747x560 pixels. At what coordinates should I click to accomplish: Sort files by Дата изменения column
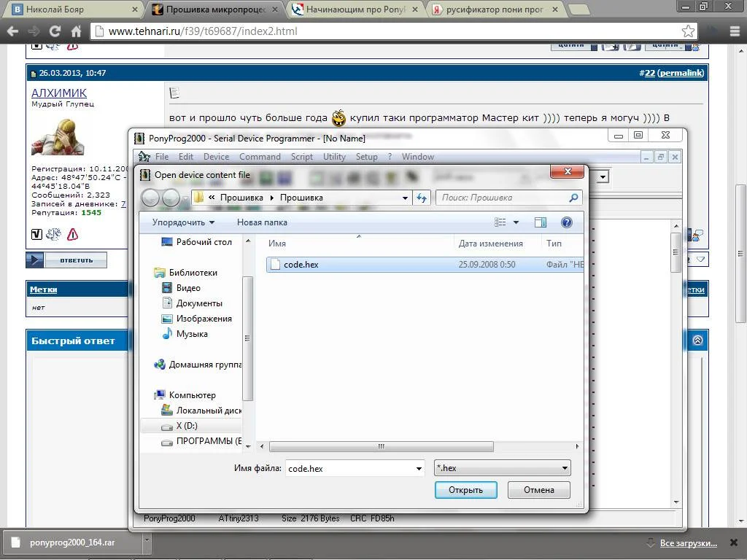pos(491,244)
